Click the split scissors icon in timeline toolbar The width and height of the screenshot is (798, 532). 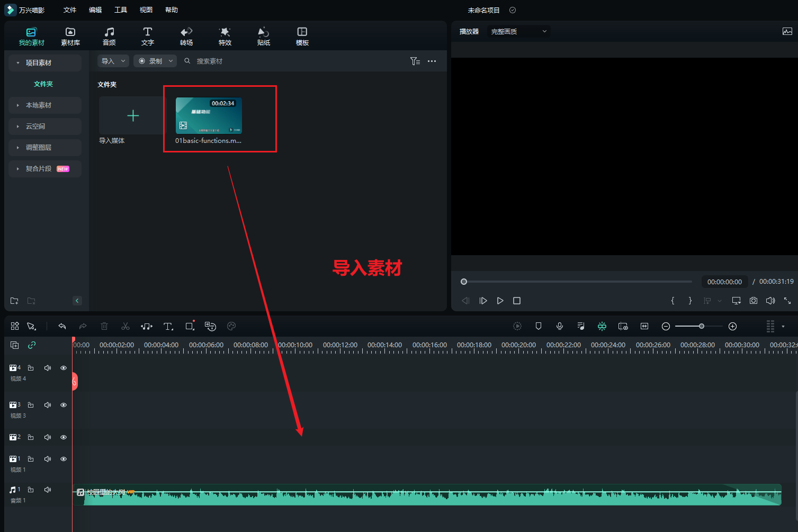click(x=125, y=327)
